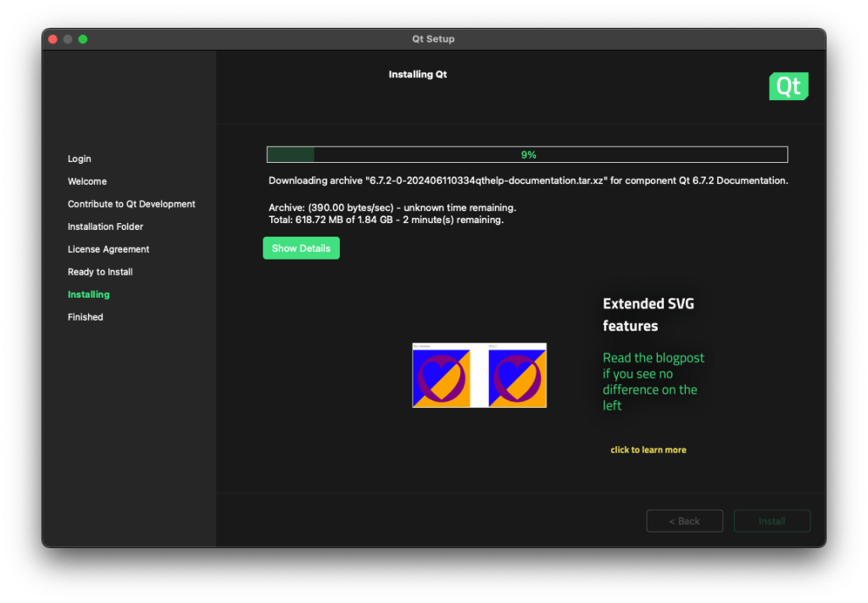Click the 9% download progress bar

click(527, 154)
